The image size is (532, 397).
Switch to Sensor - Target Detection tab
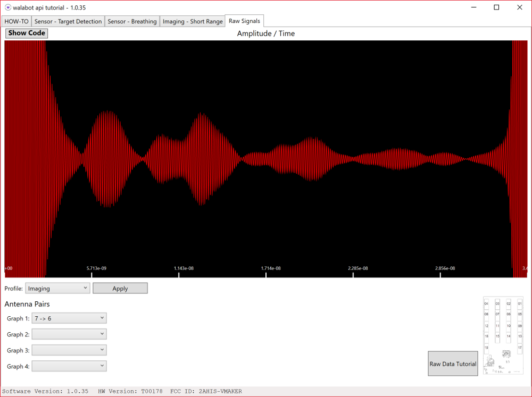point(68,21)
